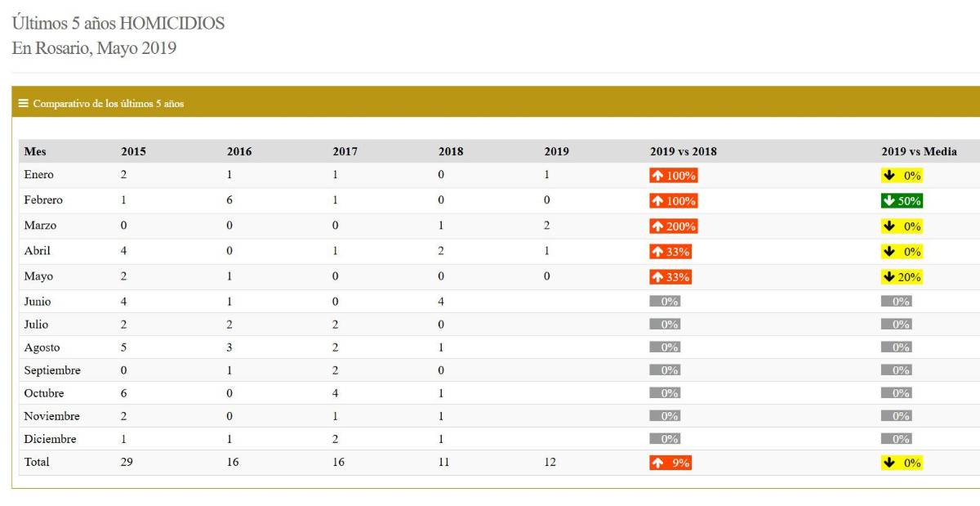The height and width of the screenshot is (506, 980).
Task: Click the gray 0% badge in Junio's 2019 vs 2018 column
Action: [x=665, y=302]
